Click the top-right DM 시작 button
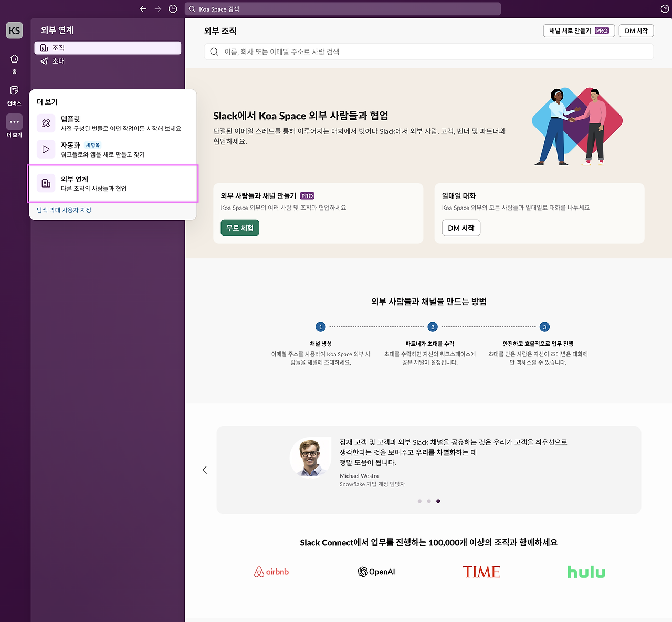Screen dimensions: 672x622 tap(636, 30)
